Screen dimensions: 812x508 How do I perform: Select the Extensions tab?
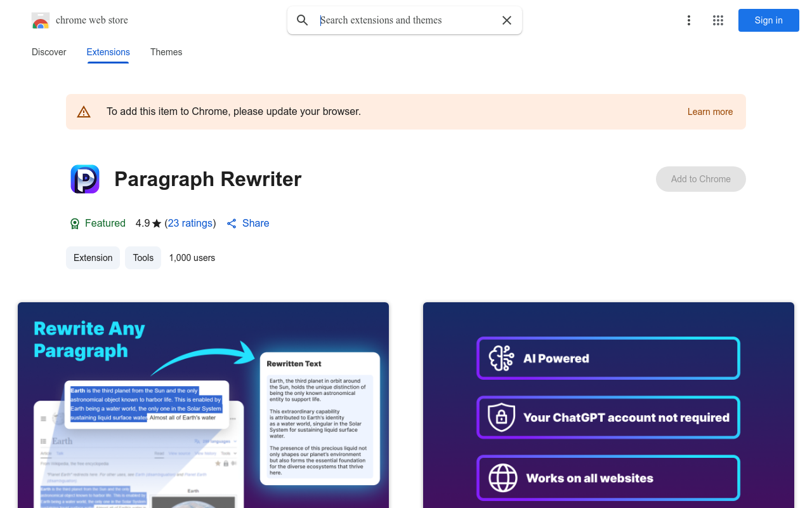coord(108,52)
